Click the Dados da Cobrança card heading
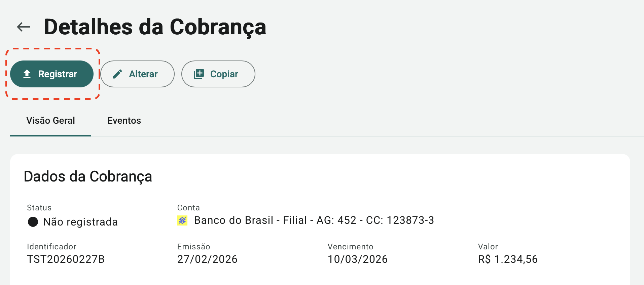Viewport: 644px width, 285px height. [x=88, y=176]
